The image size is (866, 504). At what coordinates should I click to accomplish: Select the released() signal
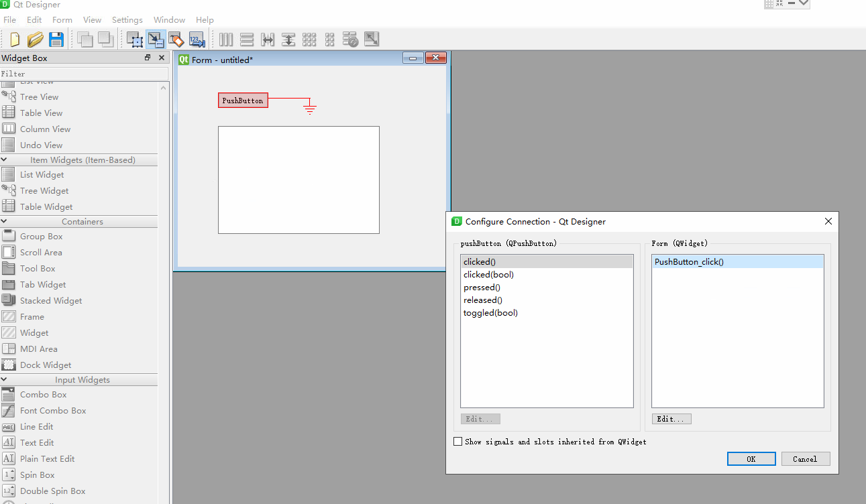(x=483, y=300)
